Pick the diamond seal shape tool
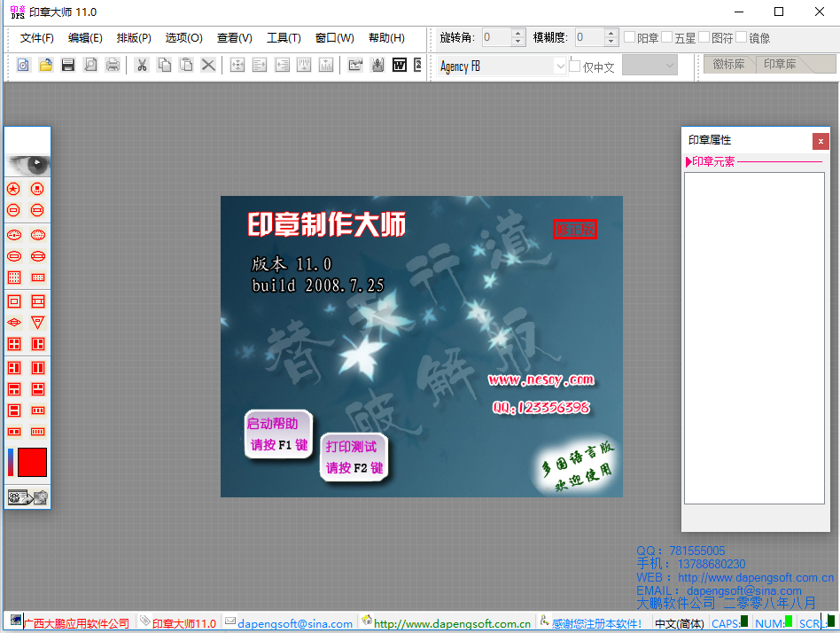This screenshot has height=633, width=840. click(x=13, y=322)
